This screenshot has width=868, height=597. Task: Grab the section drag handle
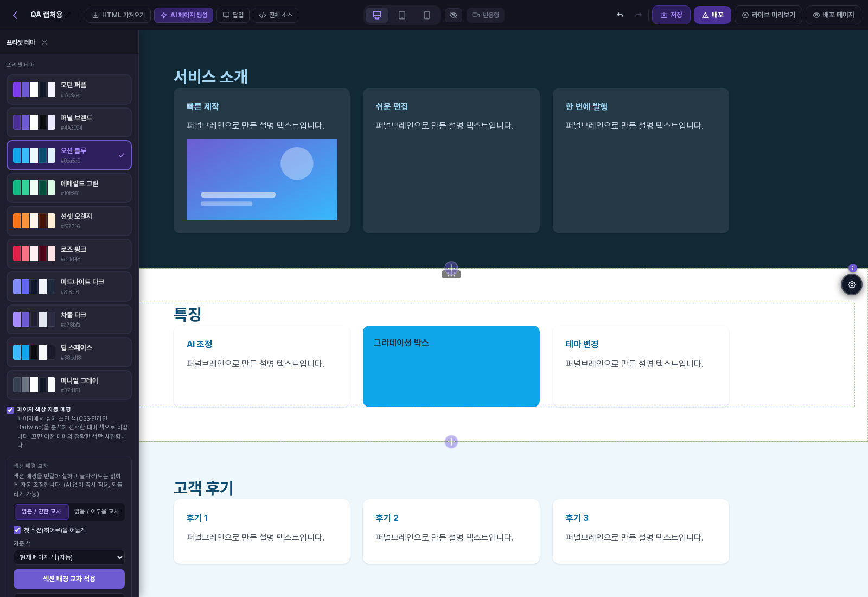(x=451, y=275)
